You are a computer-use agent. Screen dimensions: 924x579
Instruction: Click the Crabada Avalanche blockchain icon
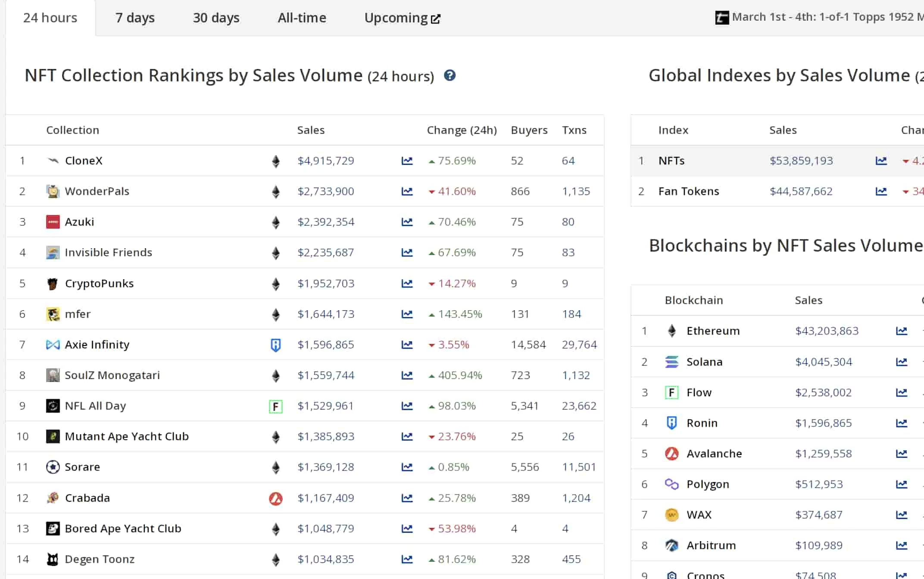[x=275, y=498]
